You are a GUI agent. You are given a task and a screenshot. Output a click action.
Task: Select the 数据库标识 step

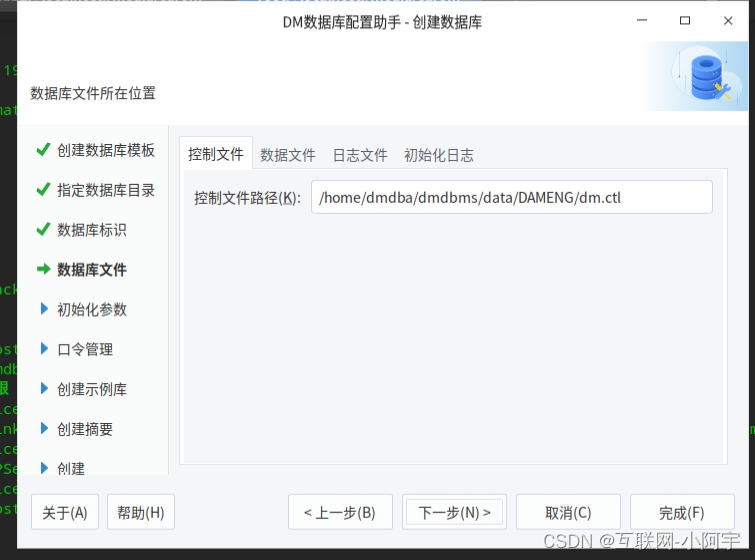tap(91, 230)
